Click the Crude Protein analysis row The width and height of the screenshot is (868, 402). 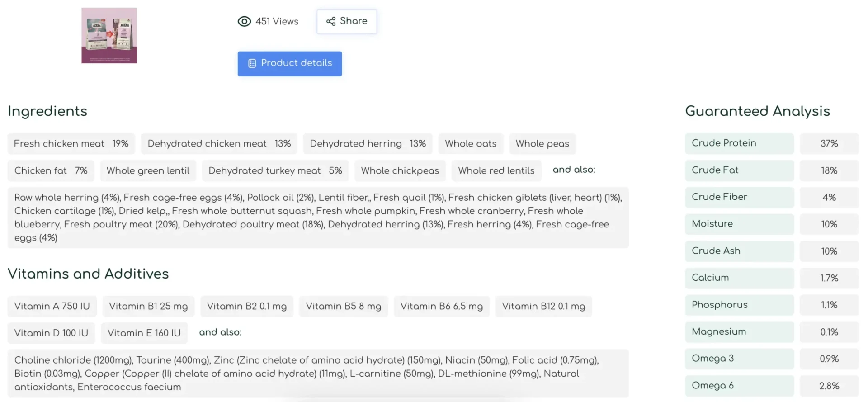772,143
